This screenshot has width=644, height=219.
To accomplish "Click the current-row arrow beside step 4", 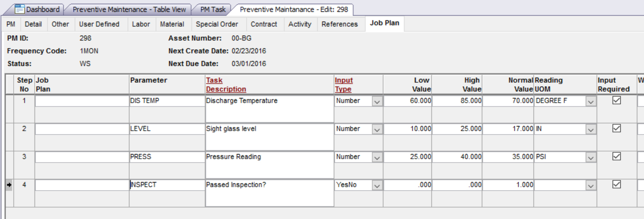I will click(9, 185).
